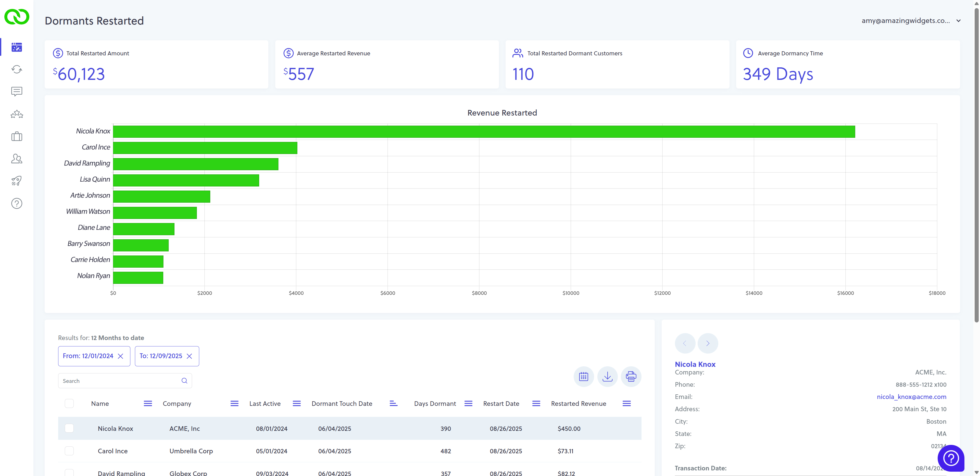
Task: Check the Nicola Knox row checkbox
Action: pyautogui.click(x=69, y=429)
